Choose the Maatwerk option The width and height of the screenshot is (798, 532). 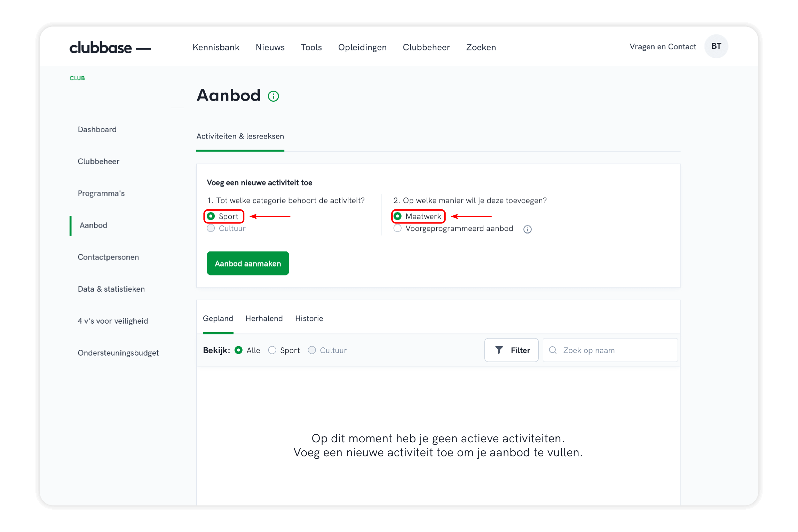[398, 216]
